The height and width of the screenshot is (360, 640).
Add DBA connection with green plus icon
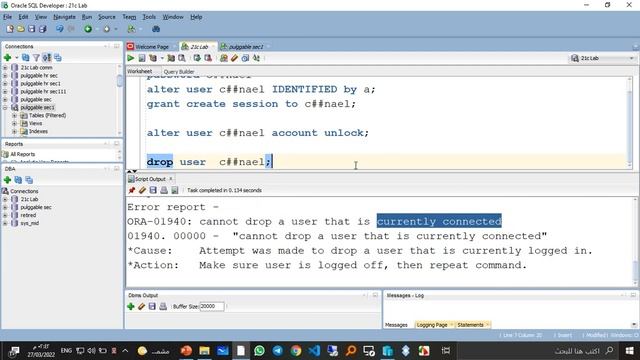click(7, 180)
